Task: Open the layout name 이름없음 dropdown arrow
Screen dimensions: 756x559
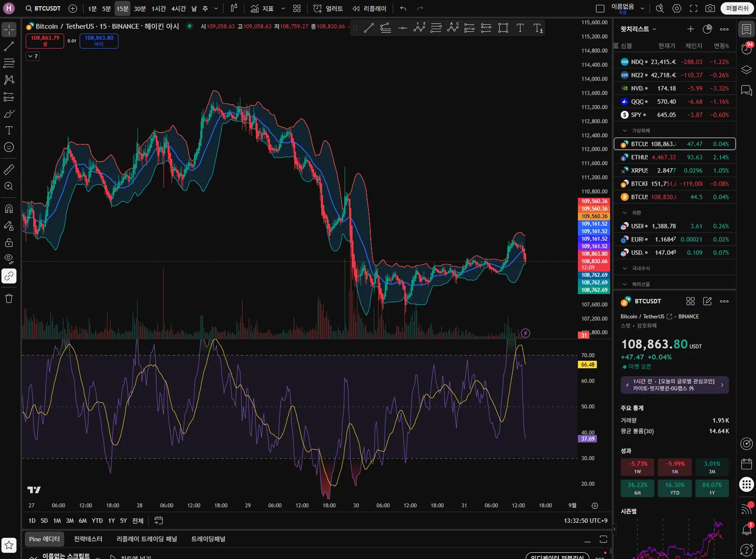Action: point(643,8)
